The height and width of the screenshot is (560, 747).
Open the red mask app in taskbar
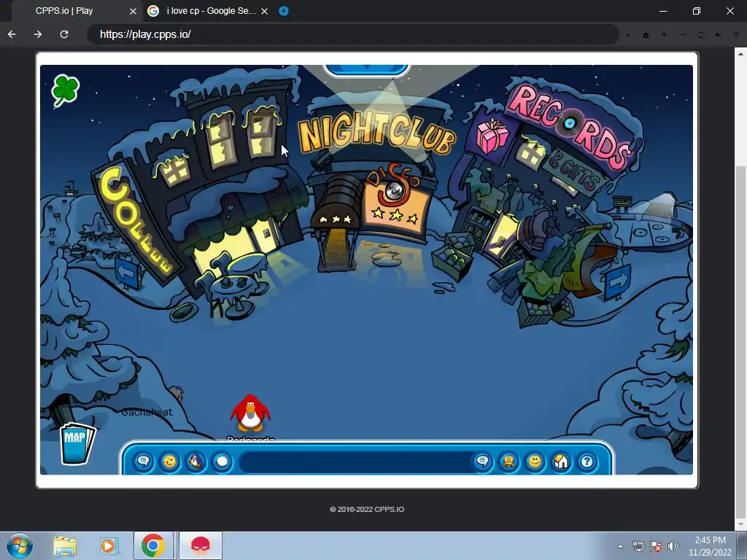[x=201, y=545]
